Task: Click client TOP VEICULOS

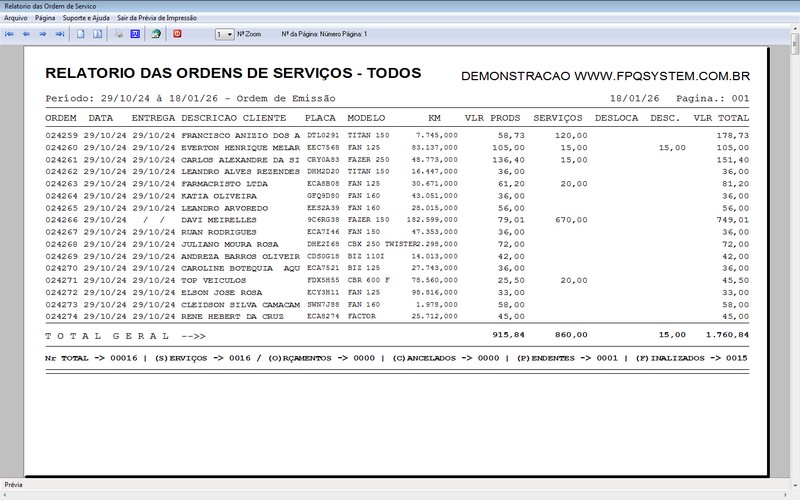Action: (x=213, y=281)
